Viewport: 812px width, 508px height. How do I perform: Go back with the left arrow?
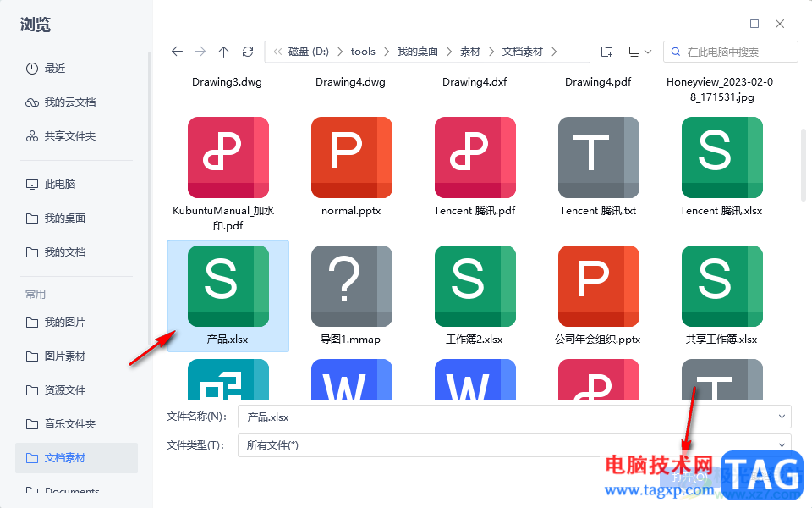(177, 52)
